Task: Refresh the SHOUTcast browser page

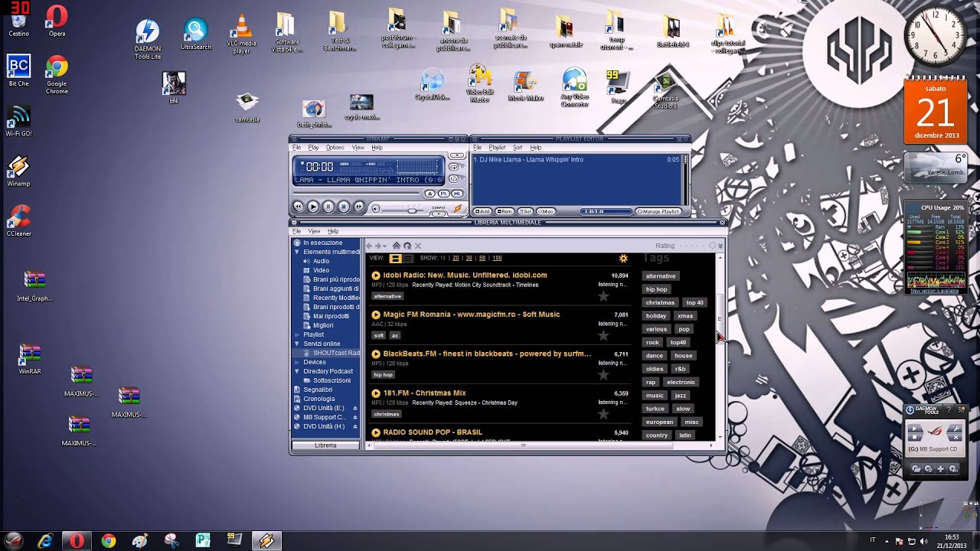Action: 407,246
